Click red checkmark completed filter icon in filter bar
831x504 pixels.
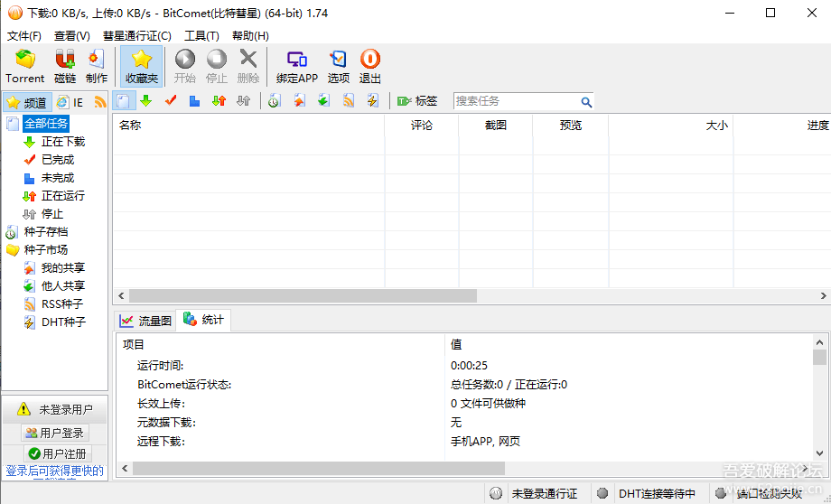171,100
